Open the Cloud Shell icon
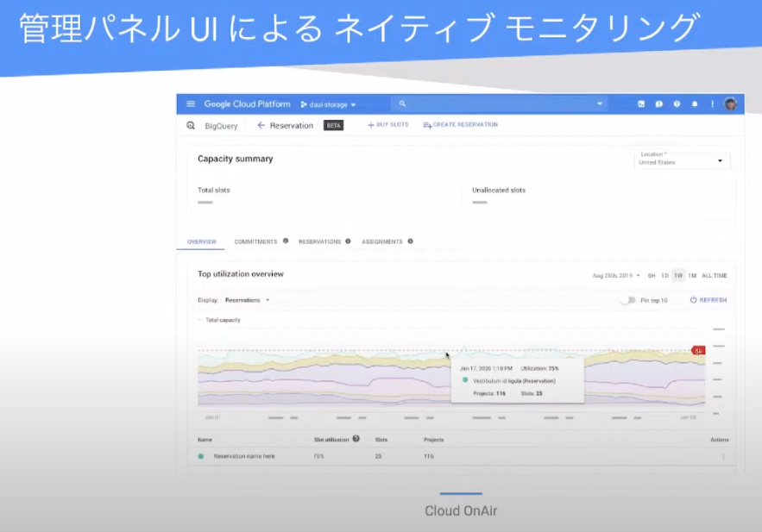This screenshot has height=532, width=762. 641,103
